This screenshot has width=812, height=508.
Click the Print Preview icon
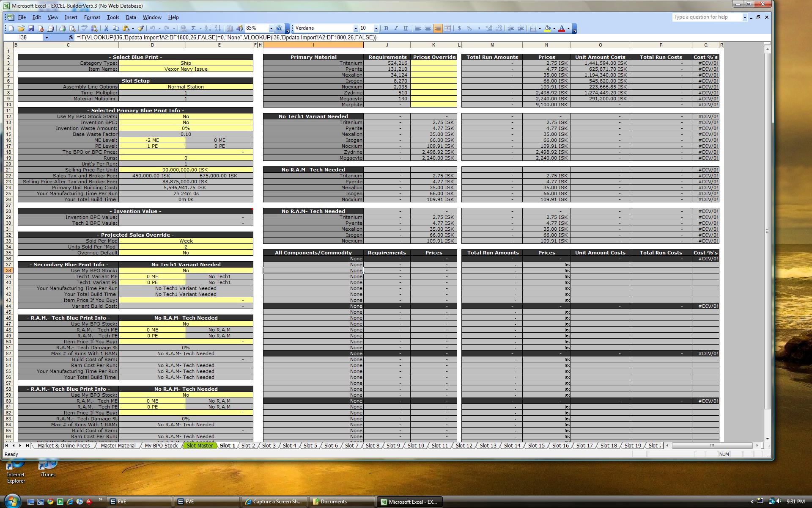pos(72,28)
